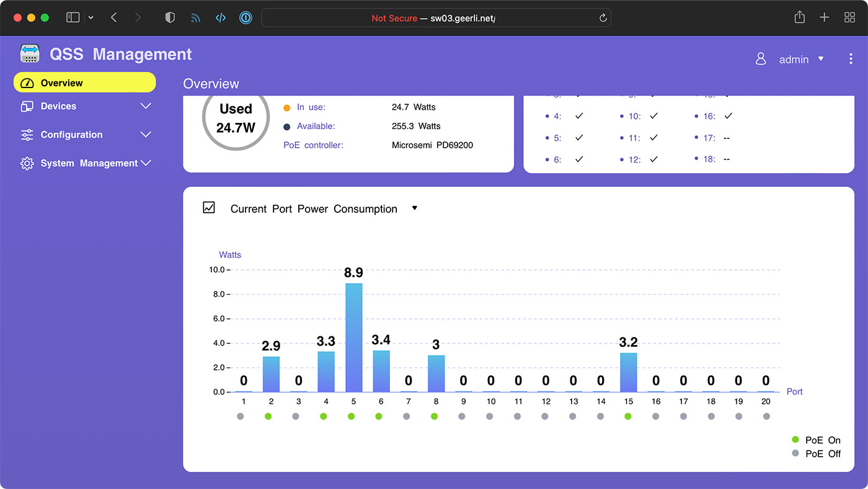Click the In use label

coord(311,107)
